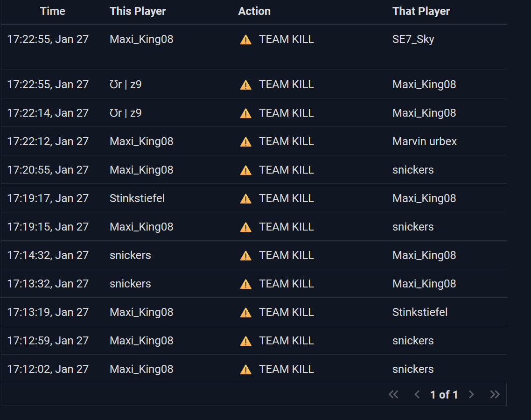
Task: Sort by Time column header
Action: tap(53, 11)
